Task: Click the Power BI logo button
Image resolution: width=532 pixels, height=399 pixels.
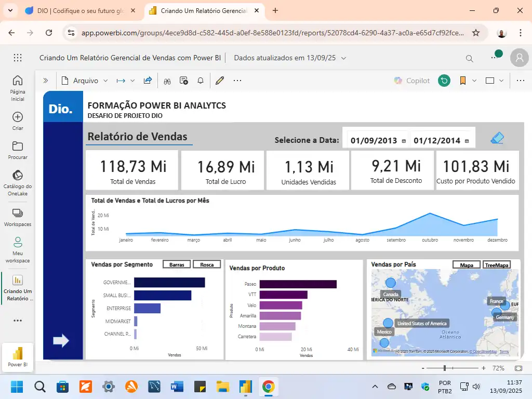Action: point(18,357)
